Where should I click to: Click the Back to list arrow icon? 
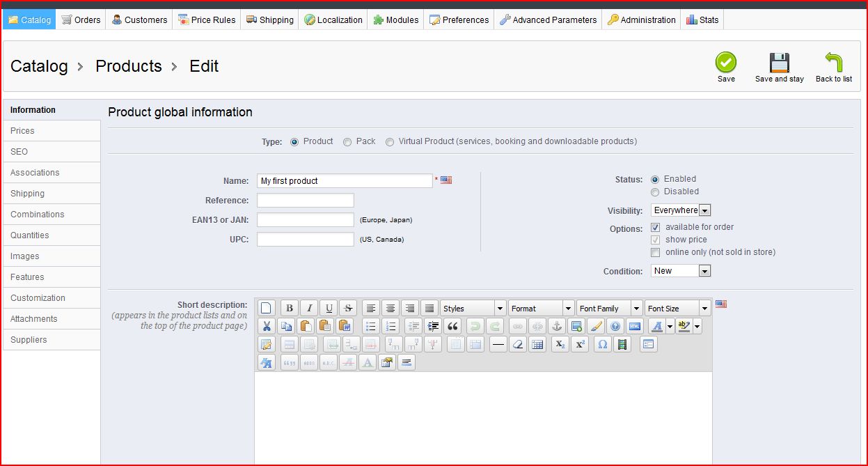[833, 63]
